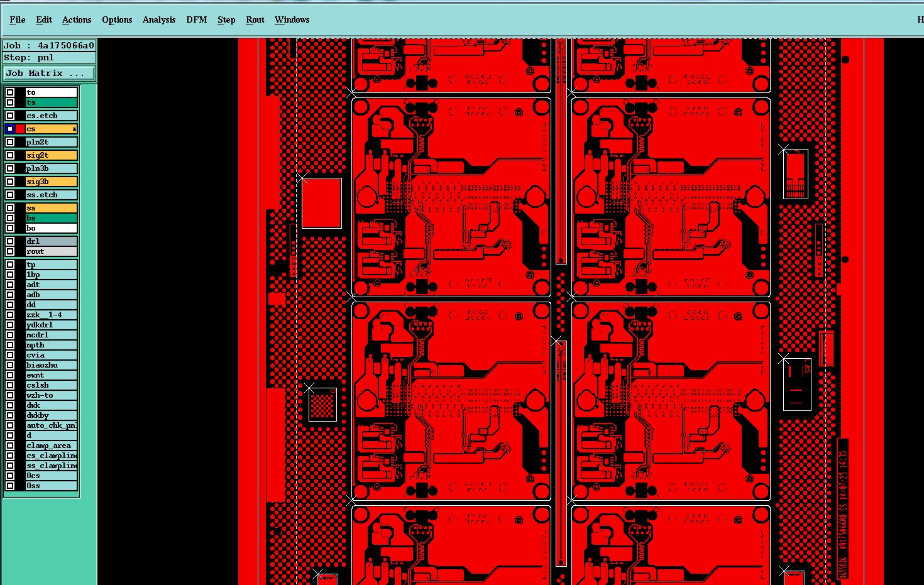Select the 'adb' layer name

click(x=51, y=295)
